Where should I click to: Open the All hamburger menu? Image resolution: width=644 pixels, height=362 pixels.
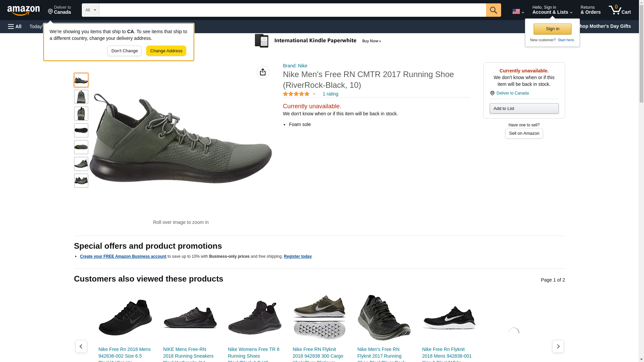point(15,26)
